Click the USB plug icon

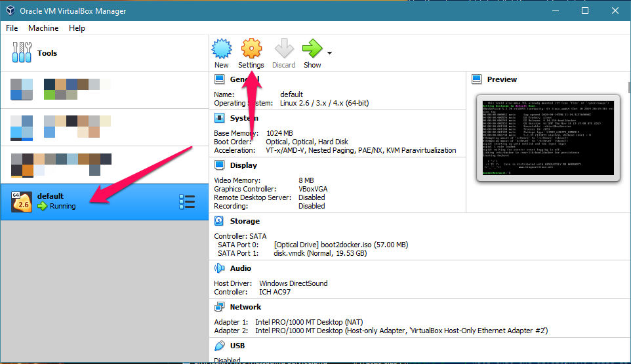tap(219, 346)
